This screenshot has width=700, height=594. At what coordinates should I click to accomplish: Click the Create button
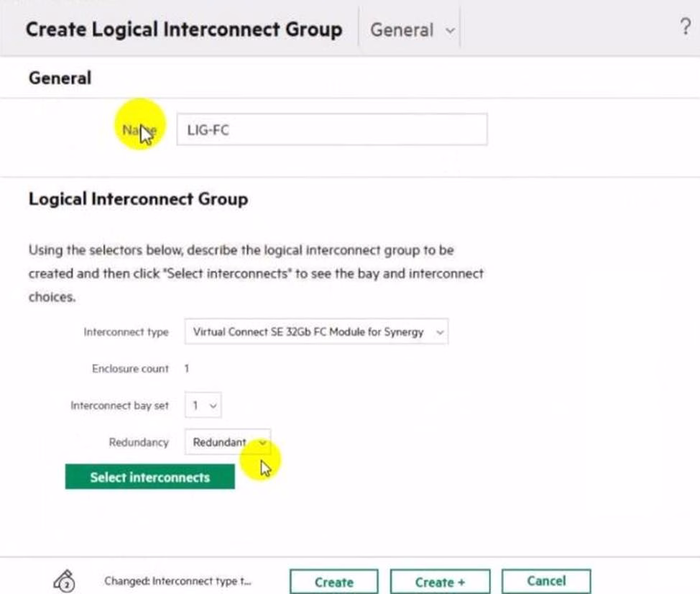[333, 582]
